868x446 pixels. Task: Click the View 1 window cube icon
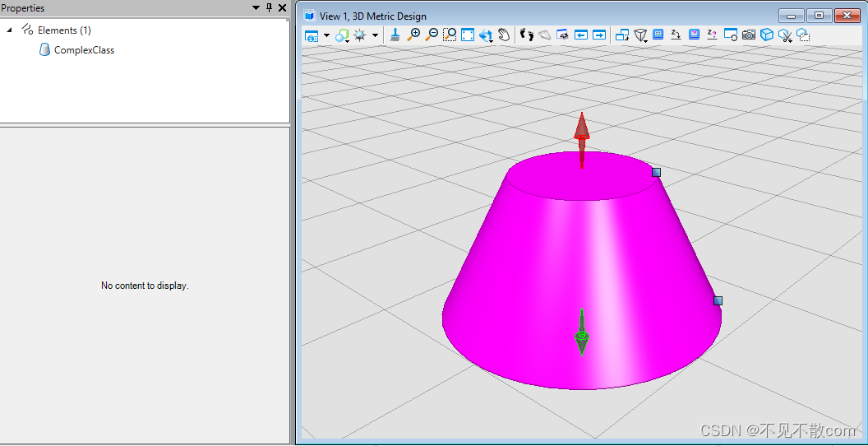(310, 16)
